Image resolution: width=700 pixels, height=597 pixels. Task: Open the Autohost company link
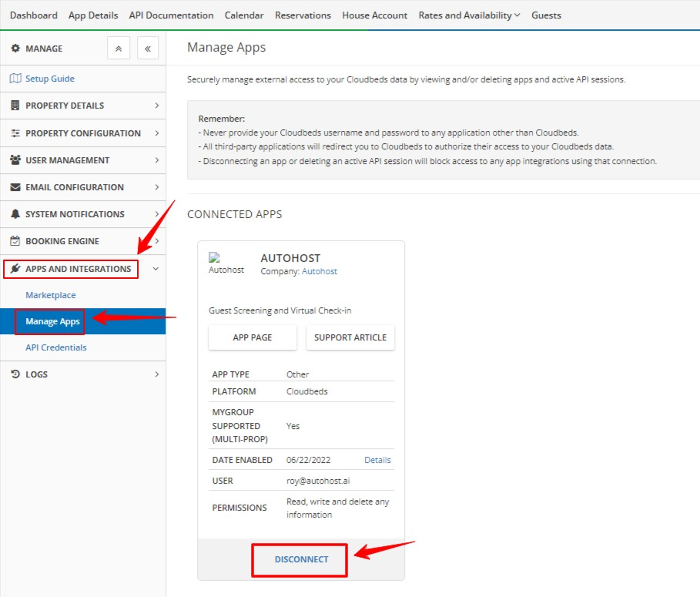320,271
